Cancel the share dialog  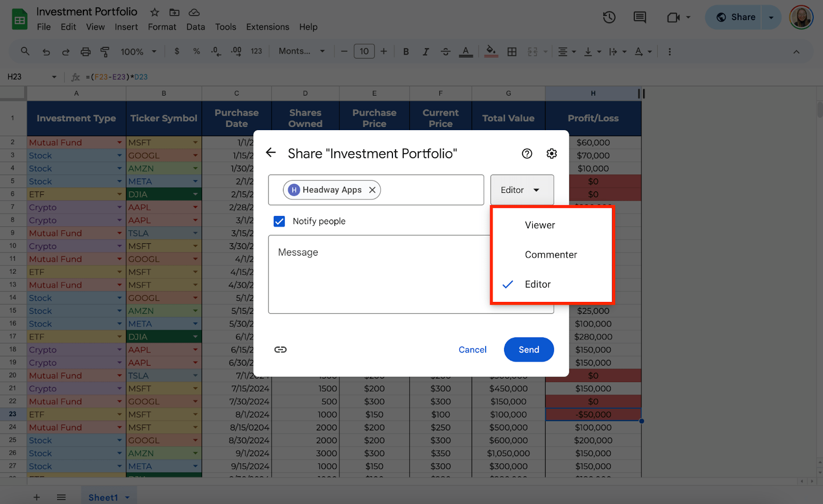pyautogui.click(x=472, y=350)
